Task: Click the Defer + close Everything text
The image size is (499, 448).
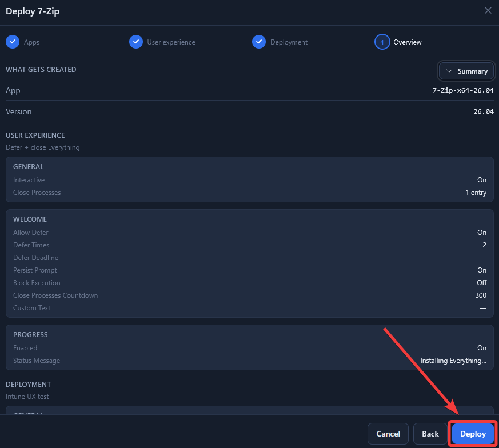Action: click(43, 147)
